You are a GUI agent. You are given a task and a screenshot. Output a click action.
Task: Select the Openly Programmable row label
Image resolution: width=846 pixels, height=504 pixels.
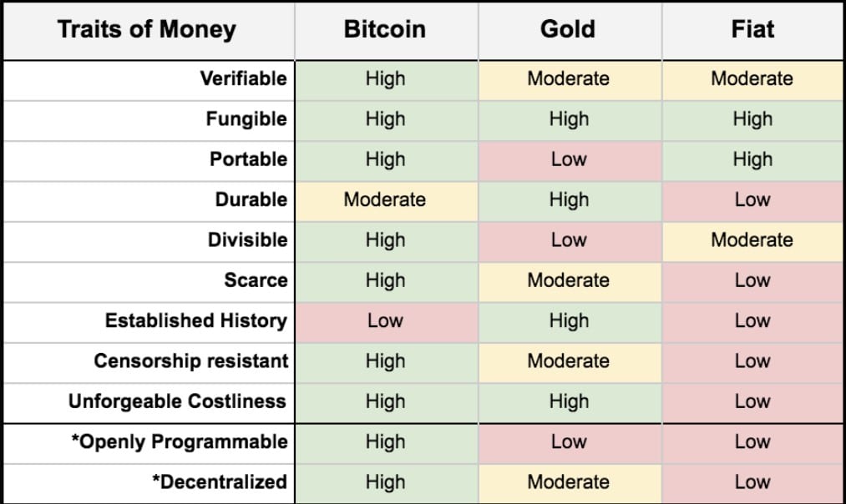[x=179, y=442]
